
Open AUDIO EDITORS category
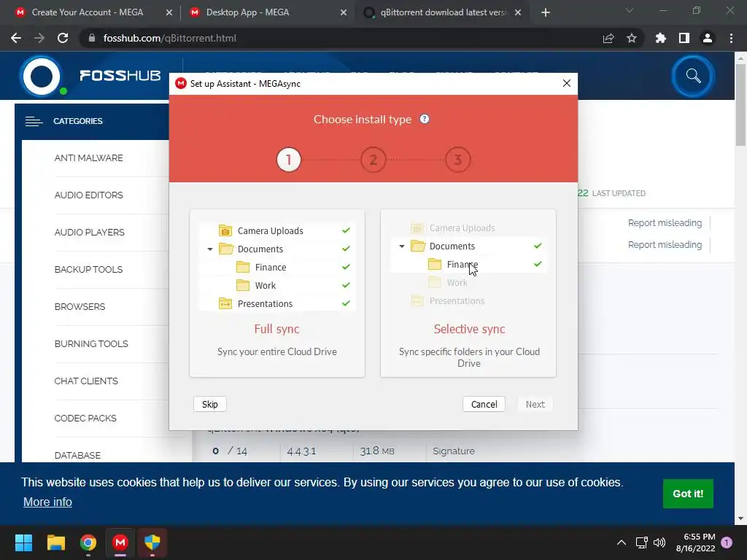pyautogui.click(x=88, y=195)
